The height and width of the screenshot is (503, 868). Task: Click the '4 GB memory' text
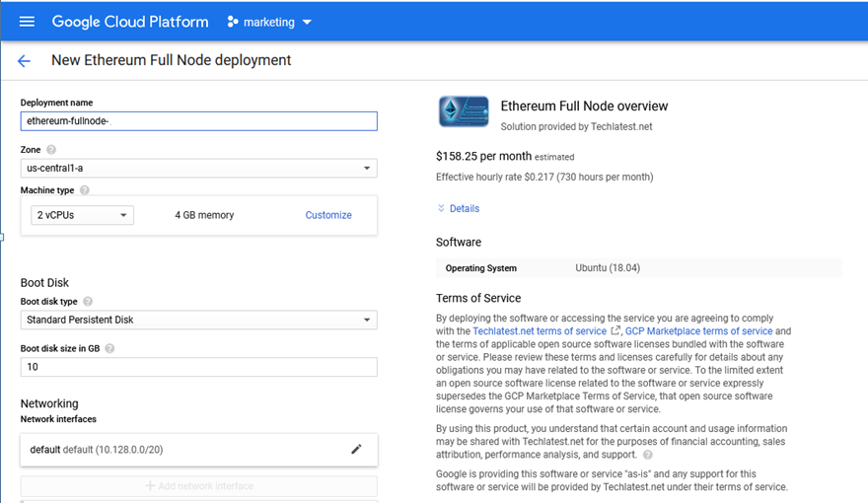coord(204,215)
